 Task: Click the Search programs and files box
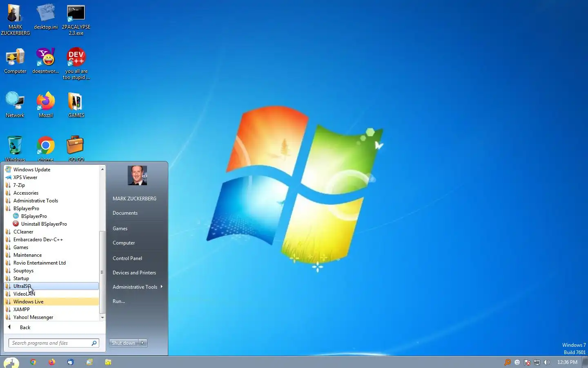54,343
